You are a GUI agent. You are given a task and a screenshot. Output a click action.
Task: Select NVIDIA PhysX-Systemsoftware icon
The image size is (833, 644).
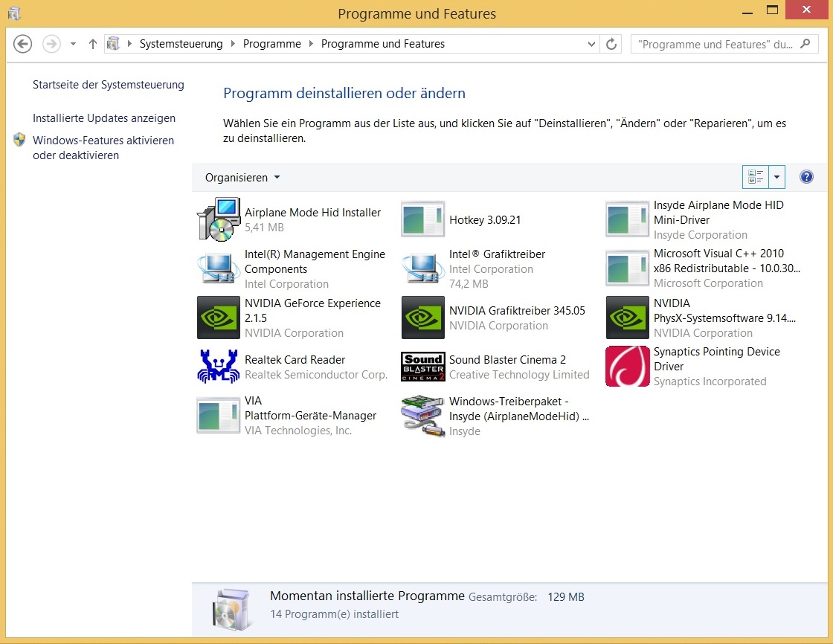pos(628,318)
